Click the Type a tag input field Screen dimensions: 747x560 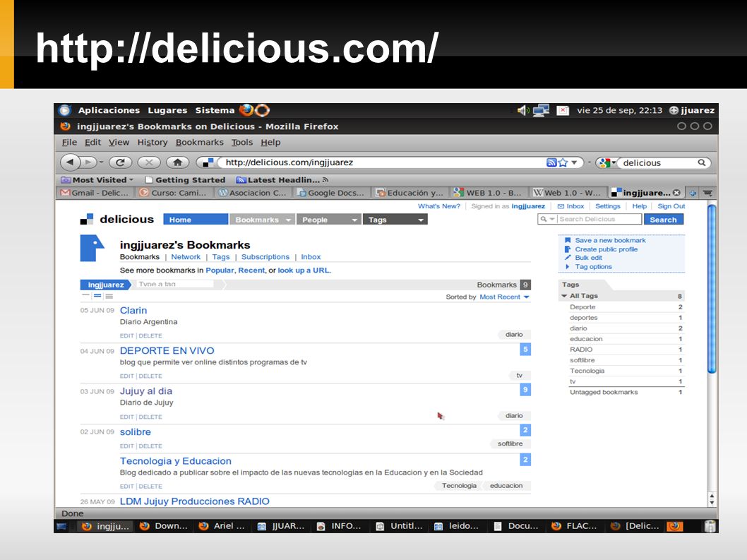(x=174, y=284)
